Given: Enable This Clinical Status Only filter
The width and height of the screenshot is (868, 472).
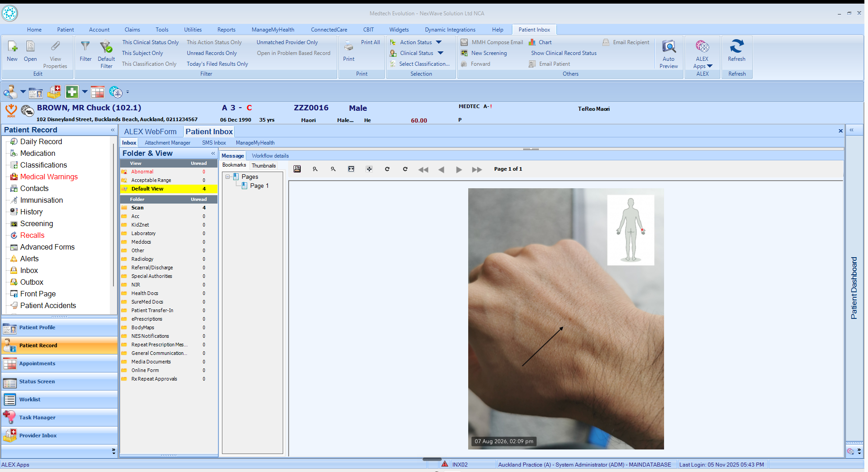Looking at the screenshot, I should (150, 42).
